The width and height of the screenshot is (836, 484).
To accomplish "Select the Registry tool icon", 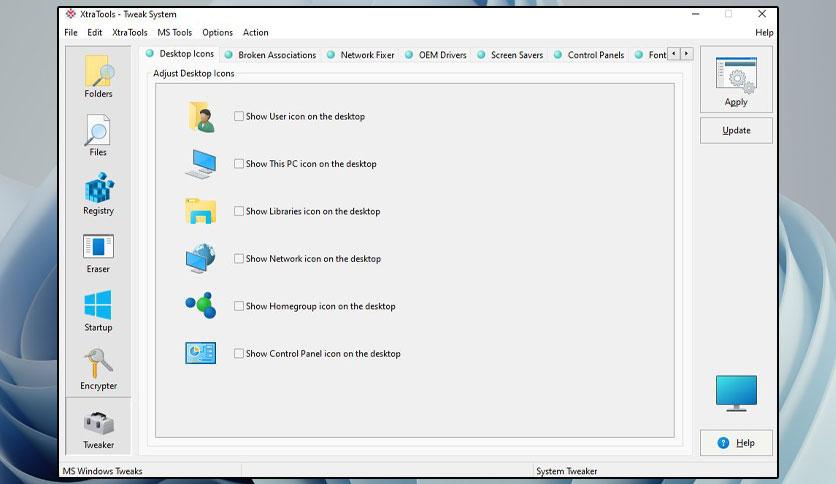I will point(99,194).
